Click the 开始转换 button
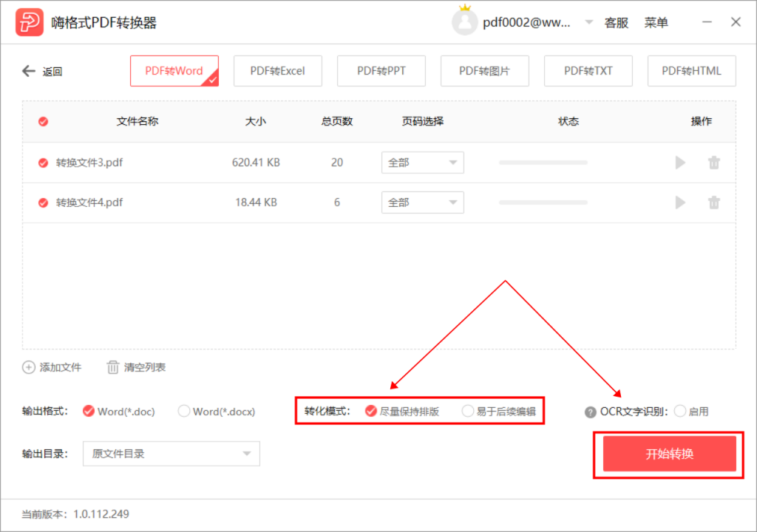 click(x=670, y=454)
